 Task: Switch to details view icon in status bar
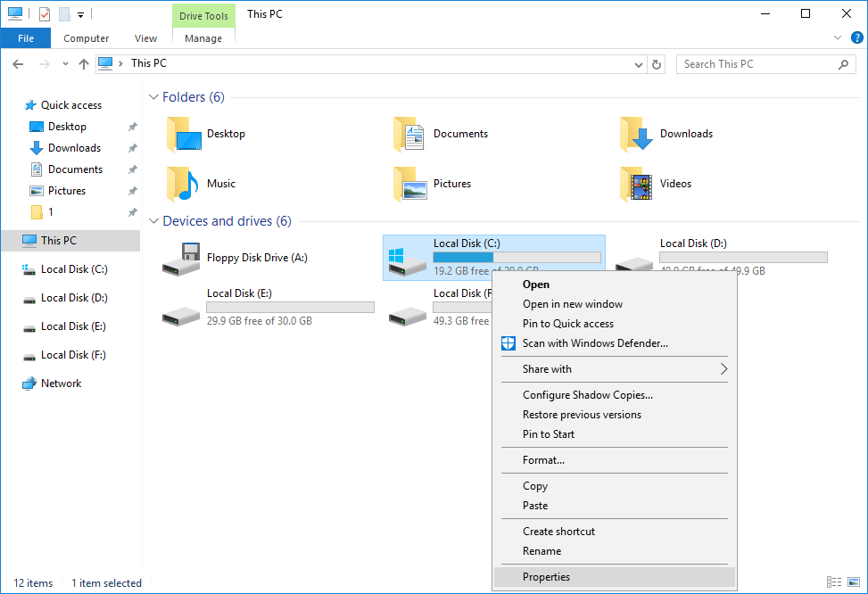point(834,582)
